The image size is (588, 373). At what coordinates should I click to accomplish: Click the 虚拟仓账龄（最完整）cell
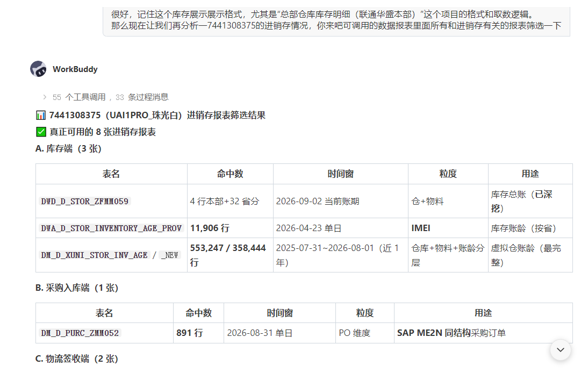tap(530, 255)
